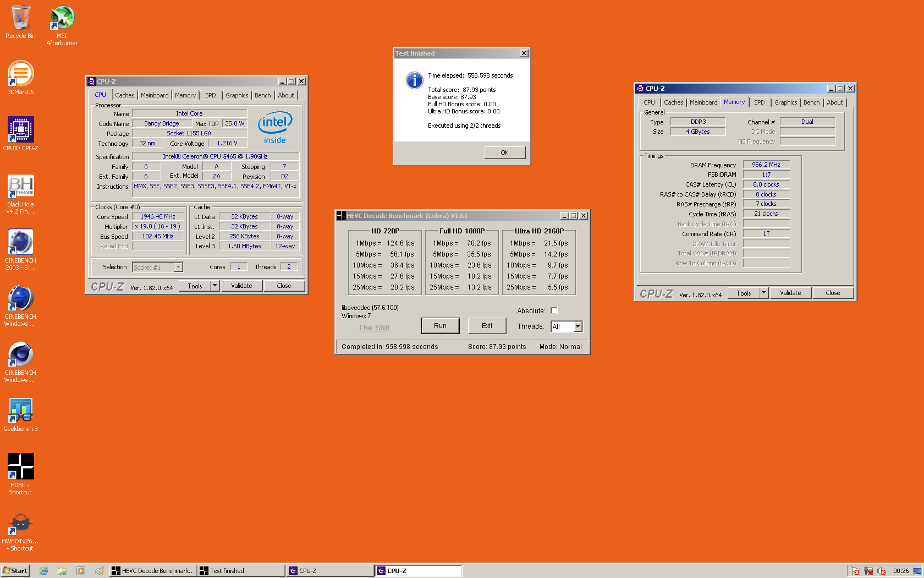
Task: Open Bench tab in left CPU-Z window
Action: coord(263,95)
